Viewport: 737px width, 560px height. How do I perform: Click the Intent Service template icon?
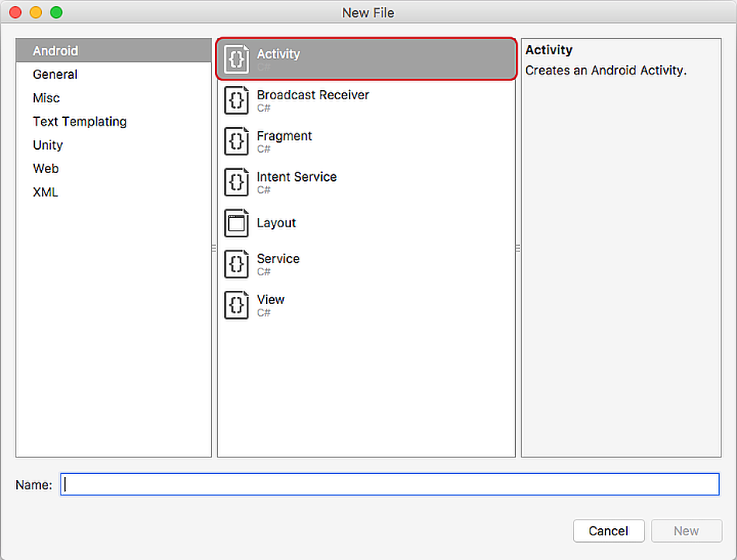point(237,183)
